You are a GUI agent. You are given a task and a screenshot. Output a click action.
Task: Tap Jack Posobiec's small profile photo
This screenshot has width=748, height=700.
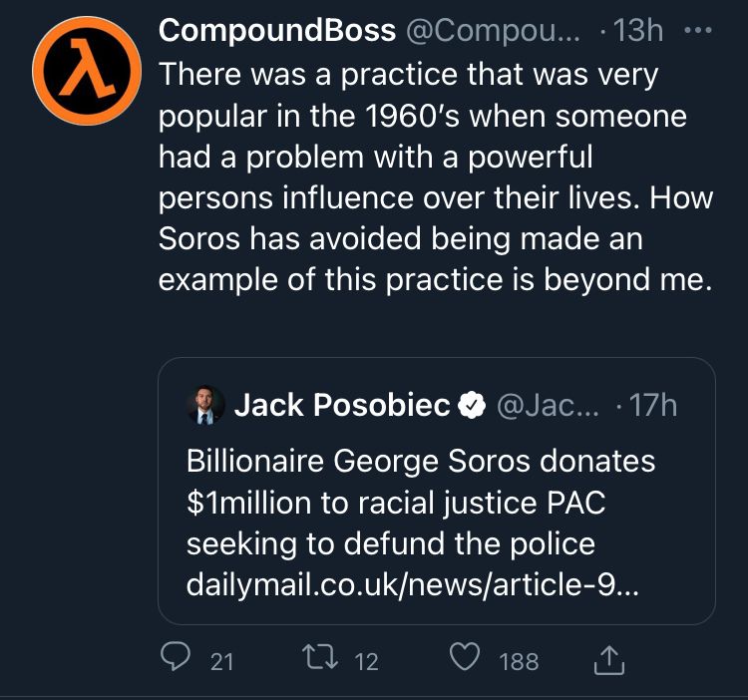pos(205,405)
